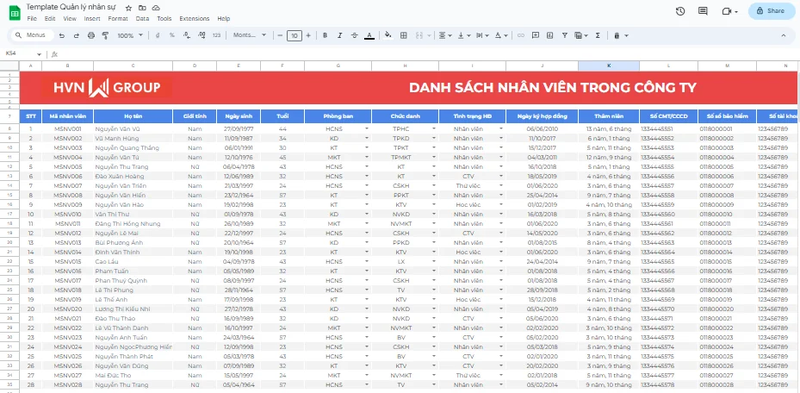The image size is (800, 393).
Task: Create a filter
Action: coord(564,36)
